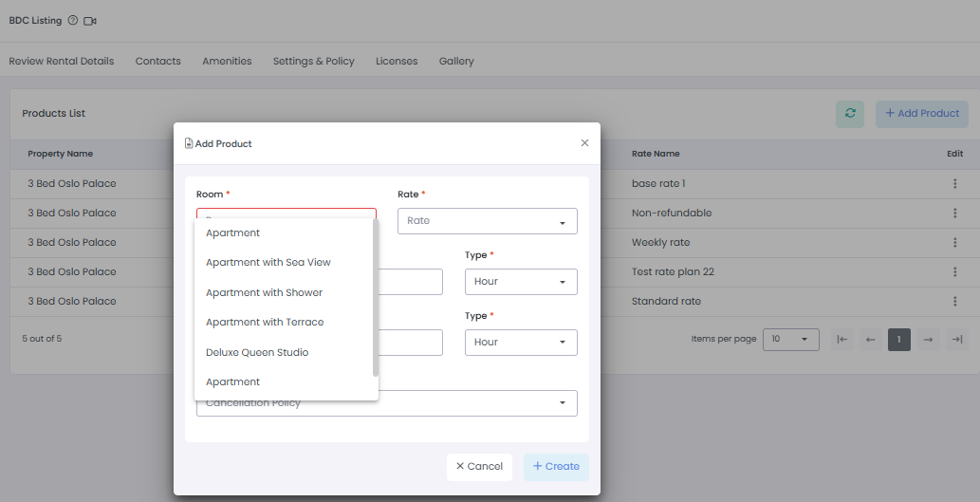Open edit menu for Non-refundable row
Viewport: 980px width, 502px height.
954,213
